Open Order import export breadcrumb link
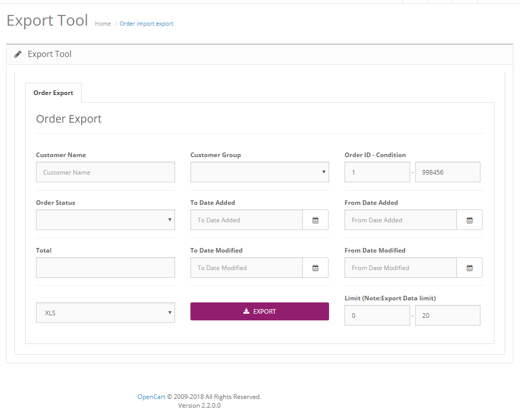 146,24
